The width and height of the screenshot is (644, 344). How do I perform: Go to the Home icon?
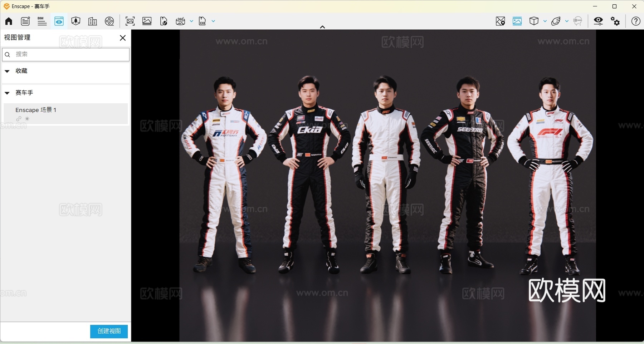click(9, 21)
